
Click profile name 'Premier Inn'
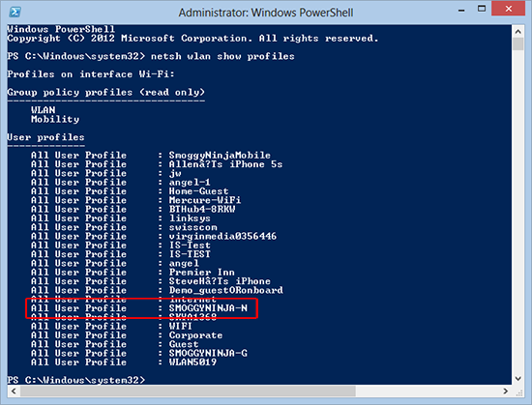202,273
